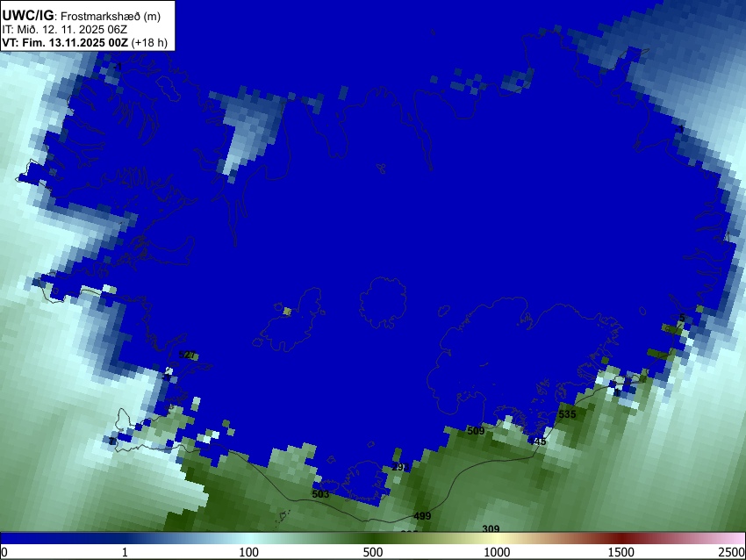
Task: Click the map value '499'
Action: [422, 516]
